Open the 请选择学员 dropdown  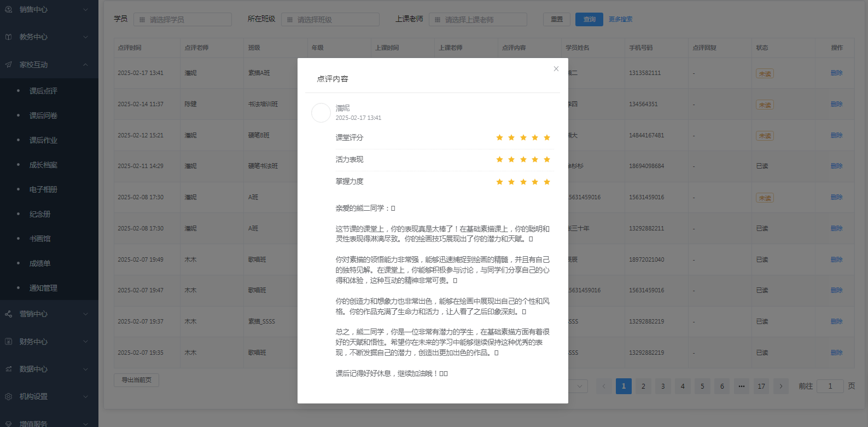183,19
